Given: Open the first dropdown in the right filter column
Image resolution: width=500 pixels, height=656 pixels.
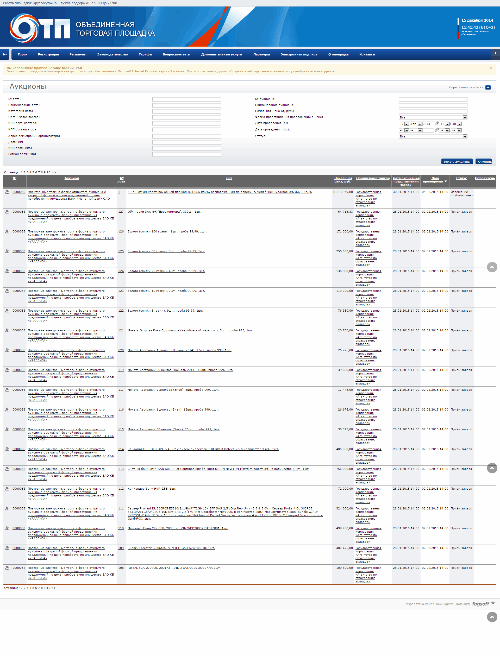Looking at the screenshot, I should click(433, 117).
